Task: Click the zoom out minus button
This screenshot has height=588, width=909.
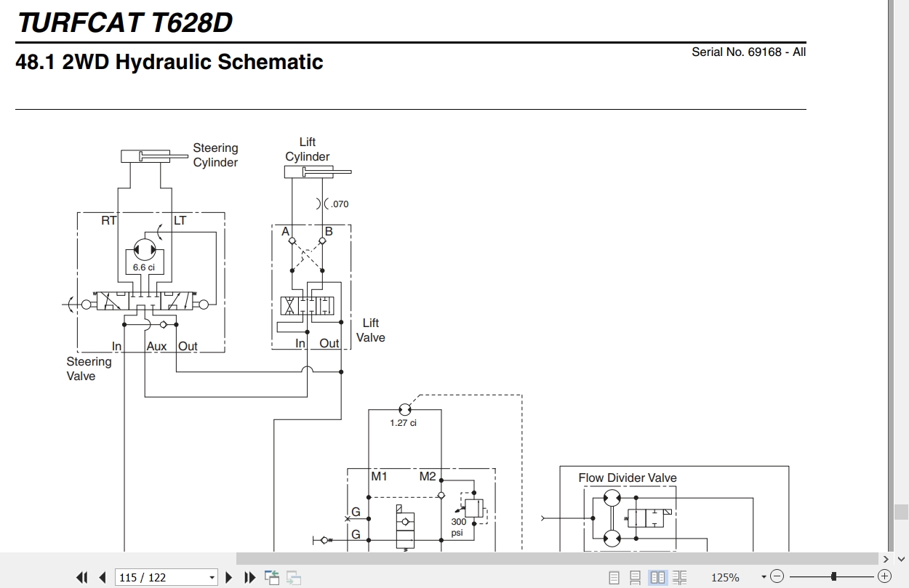Action: [777, 577]
